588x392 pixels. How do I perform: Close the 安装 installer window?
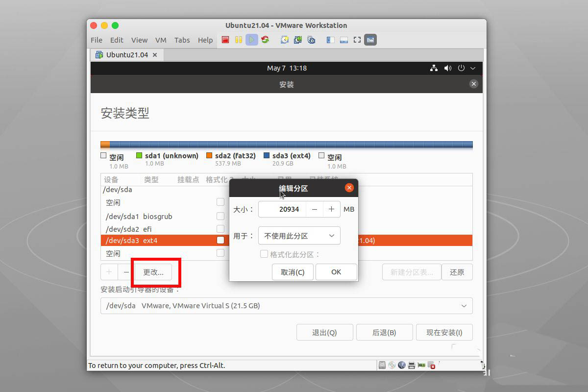[x=473, y=84]
